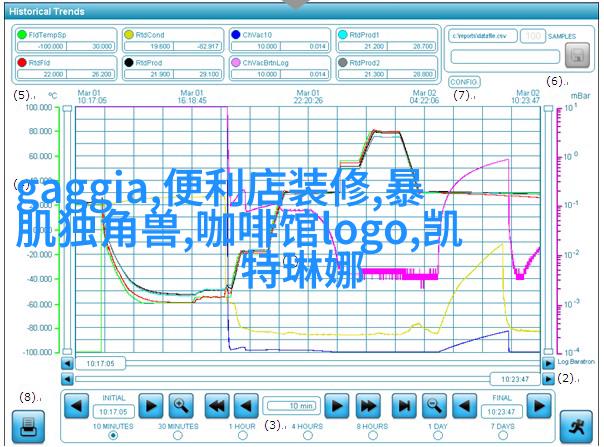The image size is (604, 447).
Task: Click left arrow beside INITIAL time
Action: [x=76, y=405]
